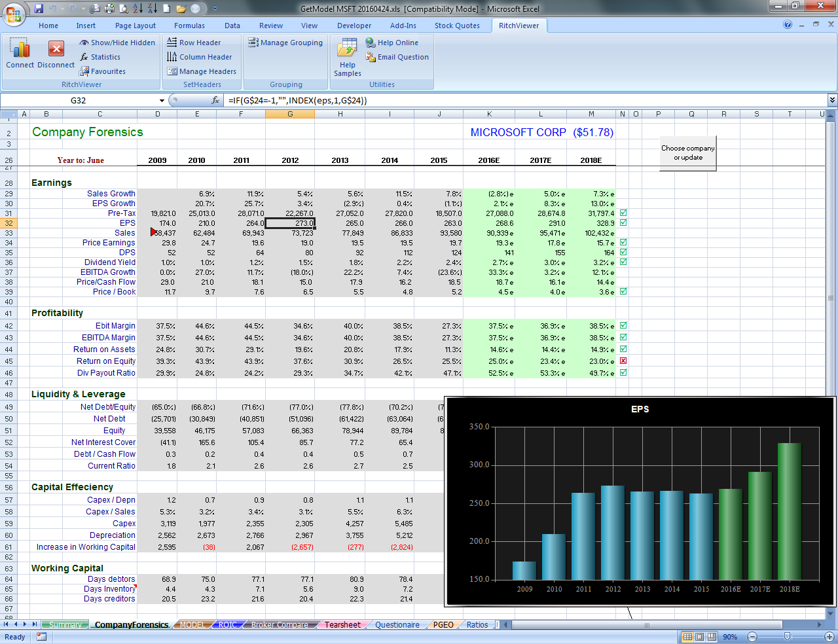The image size is (838, 644).
Task: Set Column Header
Action: [200, 57]
